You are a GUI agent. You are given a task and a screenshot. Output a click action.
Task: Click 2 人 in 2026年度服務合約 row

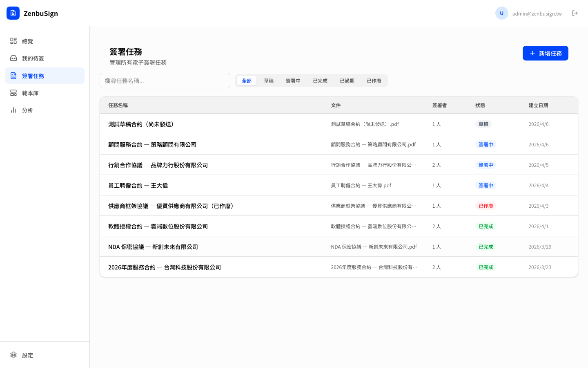point(437,267)
